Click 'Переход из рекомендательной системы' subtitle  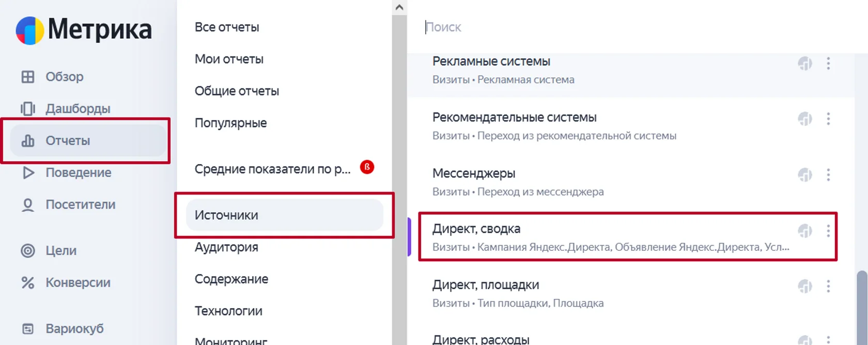coord(577,136)
